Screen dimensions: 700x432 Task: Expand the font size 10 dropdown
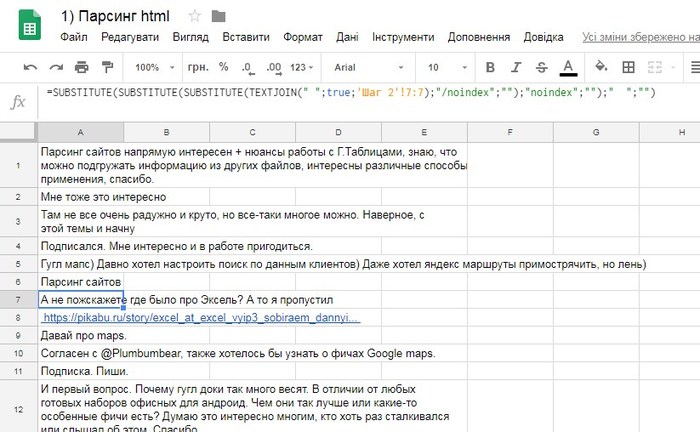point(446,68)
